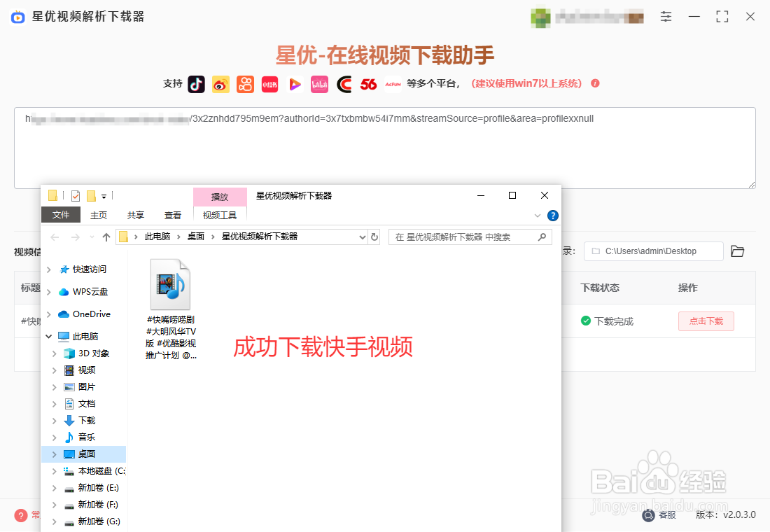This screenshot has width=770, height=532.
Task: Click the 点击下载 button
Action: point(706,321)
